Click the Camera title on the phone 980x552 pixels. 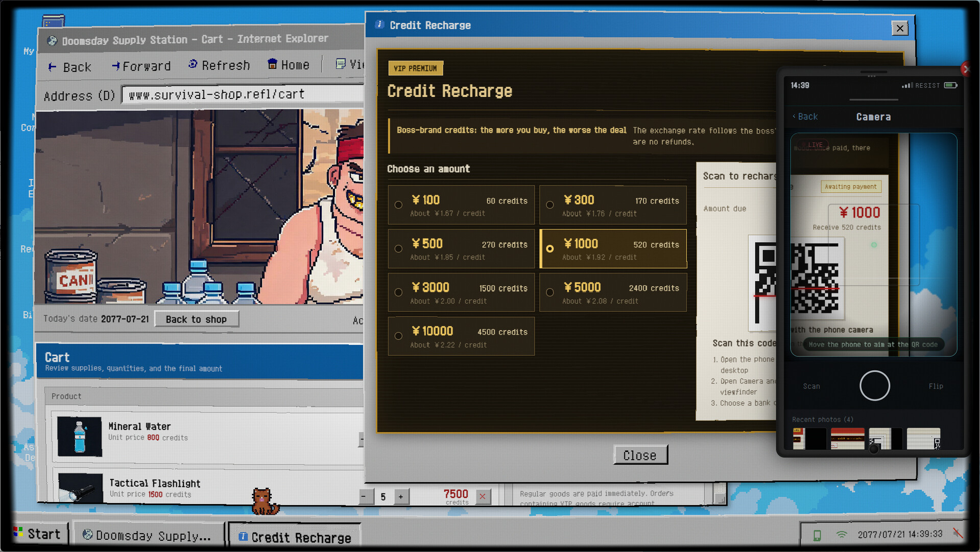pyautogui.click(x=873, y=117)
